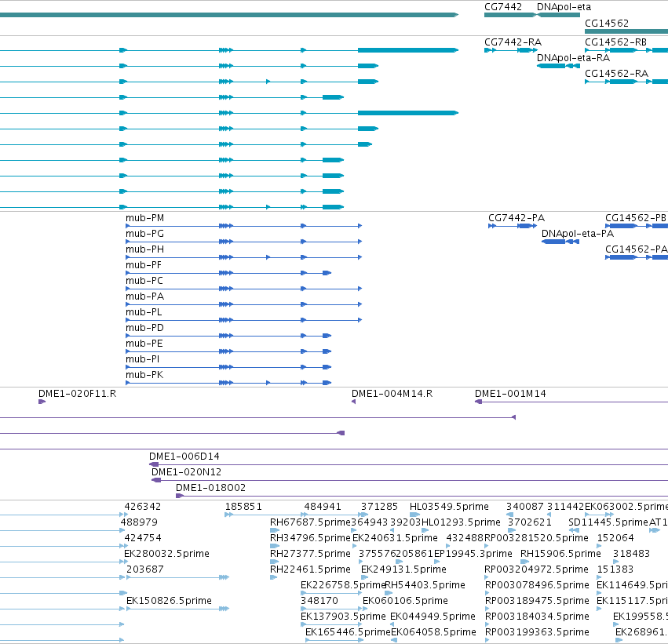Select the CG14562-PB protein label

636,218
